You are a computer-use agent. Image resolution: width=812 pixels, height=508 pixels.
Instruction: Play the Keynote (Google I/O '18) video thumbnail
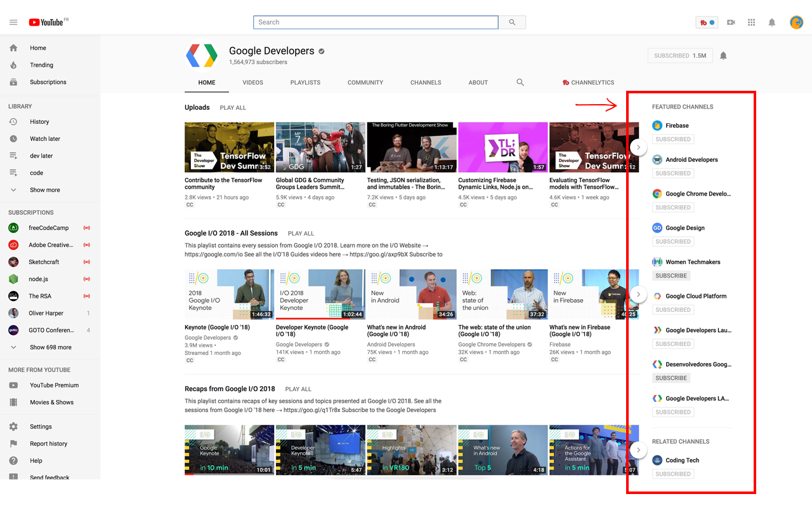click(x=230, y=294)
